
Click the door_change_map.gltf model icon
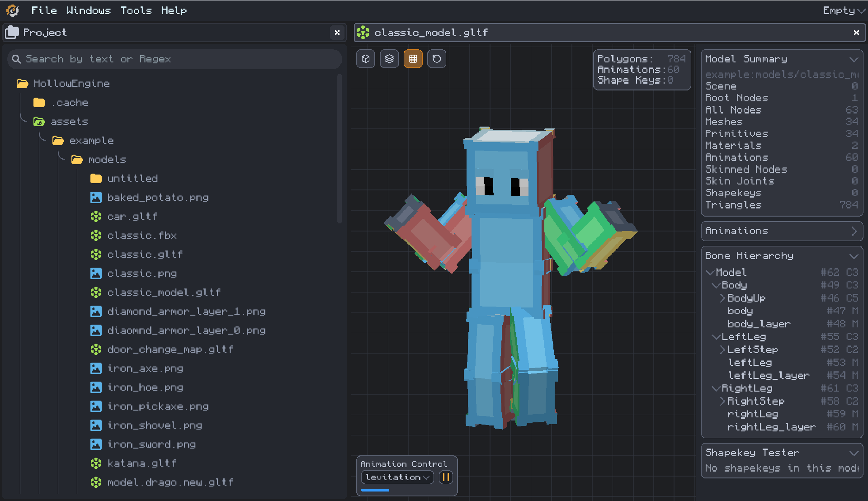(x=96, y=350)
